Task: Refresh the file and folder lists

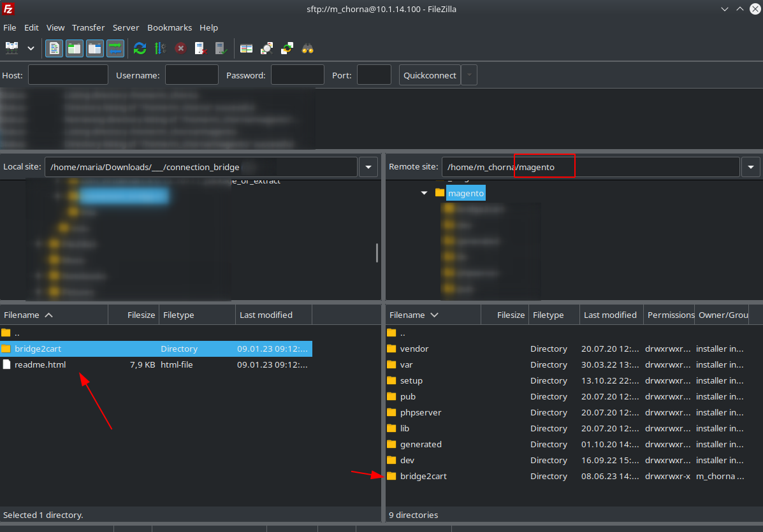Action: [140, 48]
